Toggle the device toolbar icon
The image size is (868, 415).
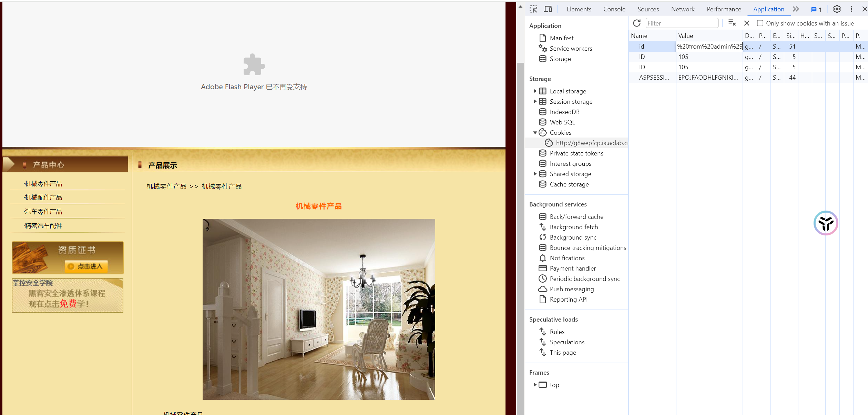click(x=548, y=9)
